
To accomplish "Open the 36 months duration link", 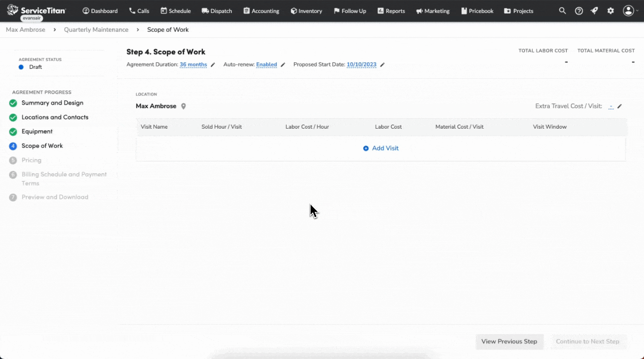I will pyautogui.click(x=193, y=64).
